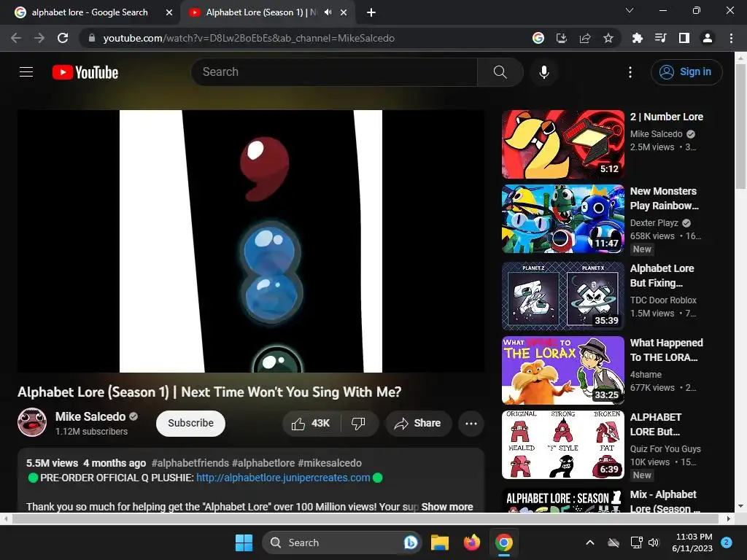Open File Explorer from taskbar
The image size is (747, 560).
coord(440,542)
